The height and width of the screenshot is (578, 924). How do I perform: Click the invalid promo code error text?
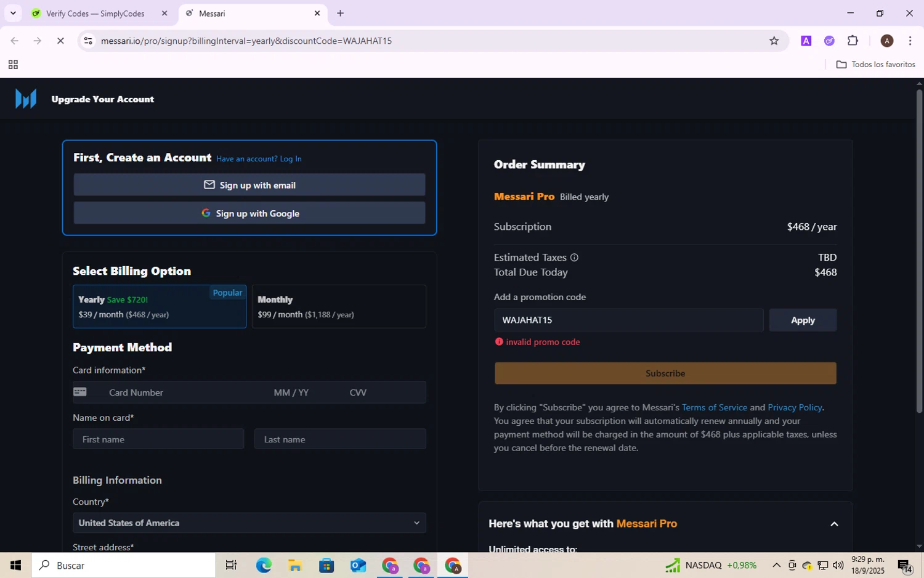(543, 342)
